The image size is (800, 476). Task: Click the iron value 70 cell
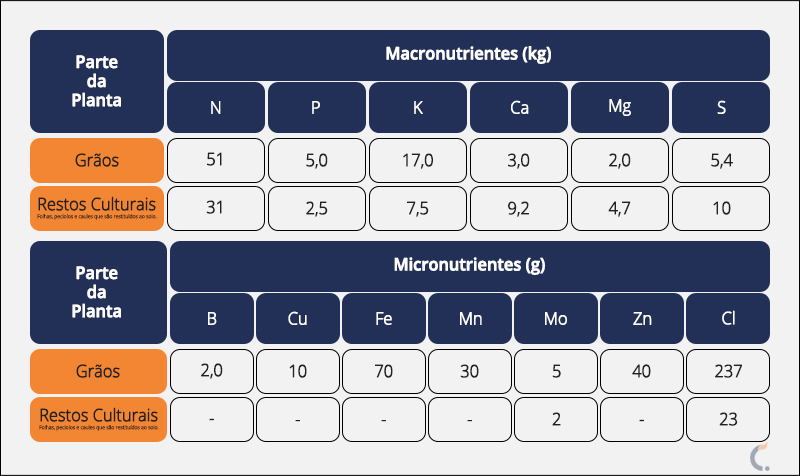384,371
